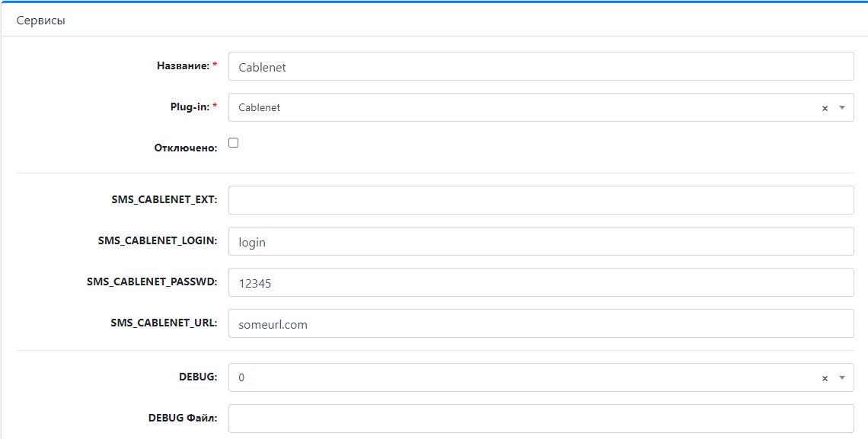Image resolution: width=868 pixels, height=439 pixels.
Task: Clear the DEBUG value with the x icon
Action: tap(825, 378)
